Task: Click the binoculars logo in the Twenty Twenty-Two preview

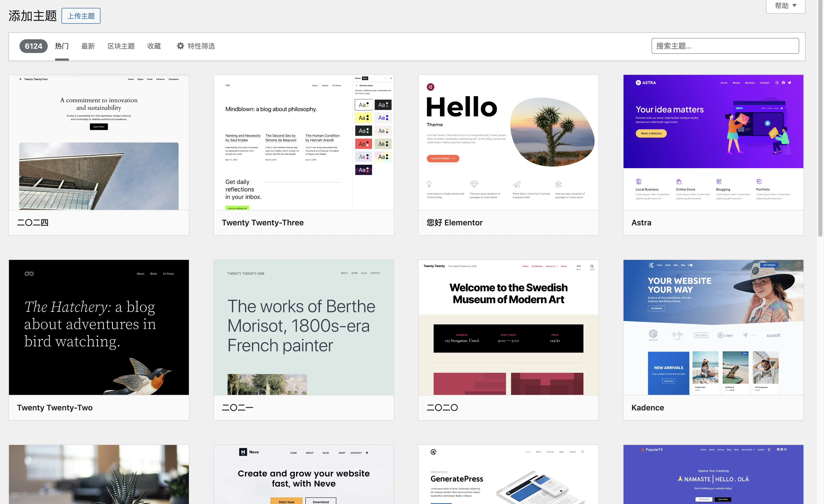Action: coord(29,274)
